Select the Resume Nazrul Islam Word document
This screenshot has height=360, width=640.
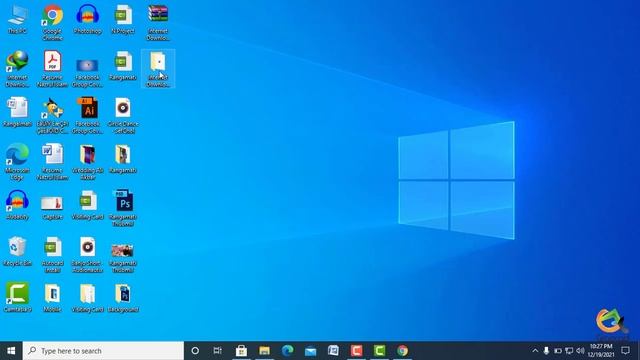pos(52,162)
